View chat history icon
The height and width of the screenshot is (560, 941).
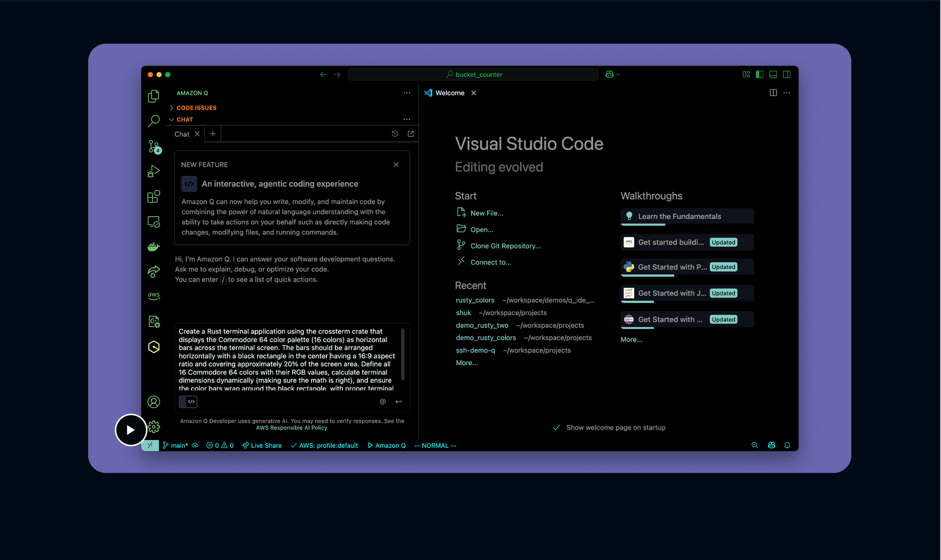(395, 134)
